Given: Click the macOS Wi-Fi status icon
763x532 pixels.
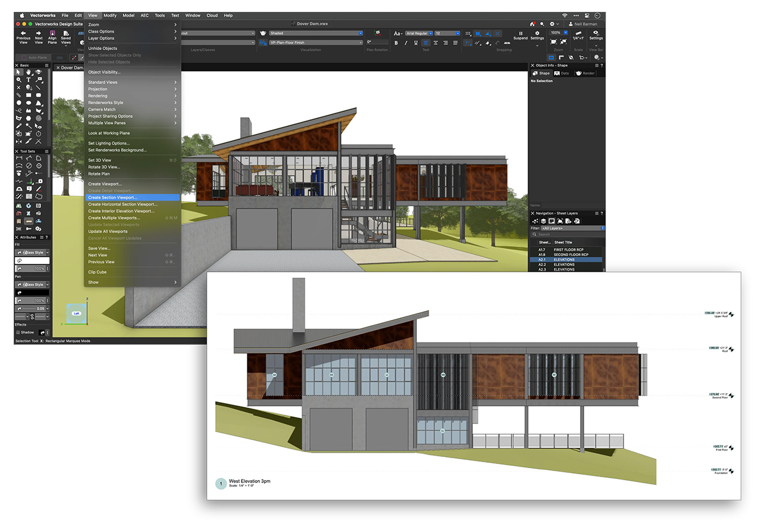Looking at the screenshot, I should point(565,15).
